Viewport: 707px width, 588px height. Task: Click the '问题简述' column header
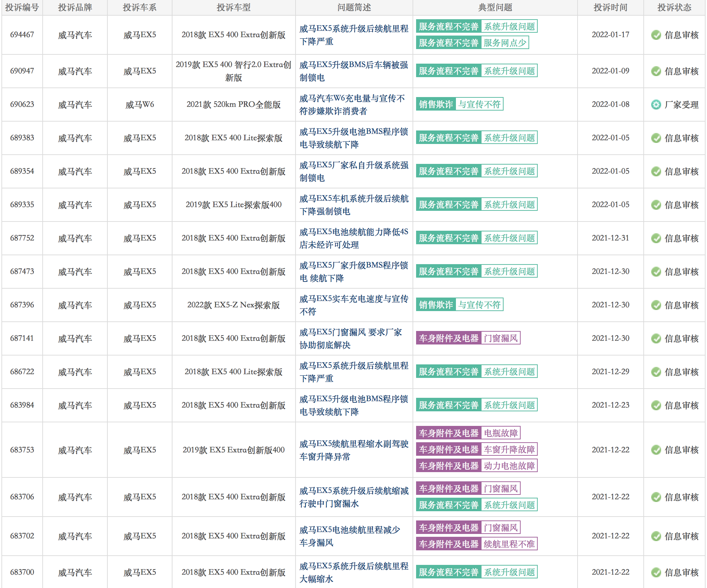coord(354,7)
